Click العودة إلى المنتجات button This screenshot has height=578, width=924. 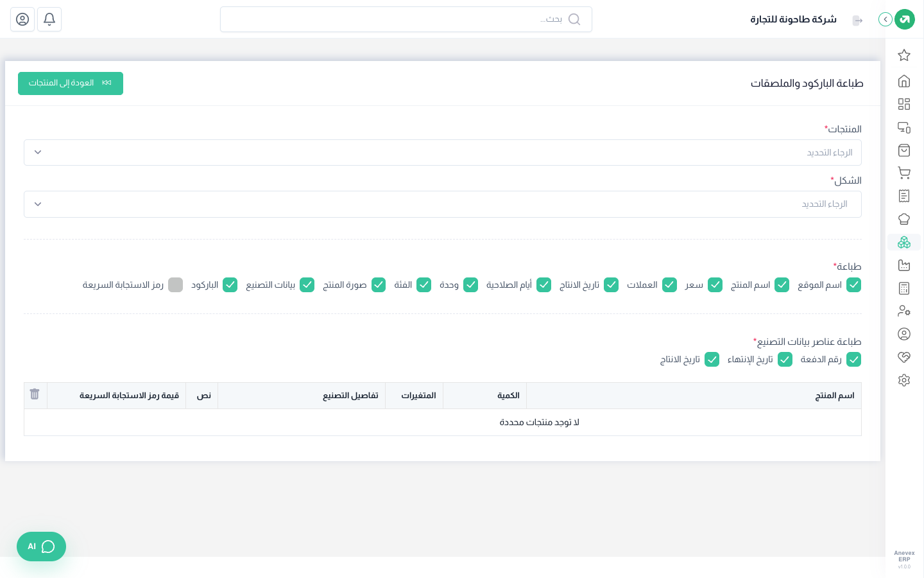tap(71, 83)
